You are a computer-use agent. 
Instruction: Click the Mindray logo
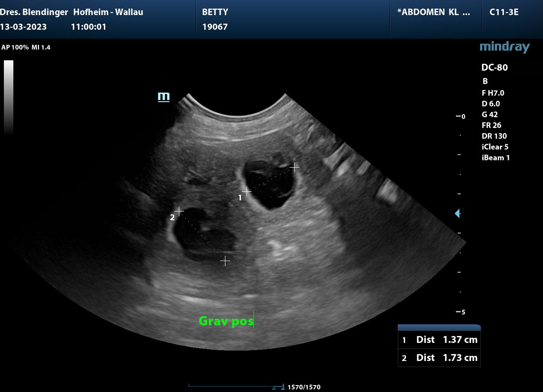click(x=504, y=47)
